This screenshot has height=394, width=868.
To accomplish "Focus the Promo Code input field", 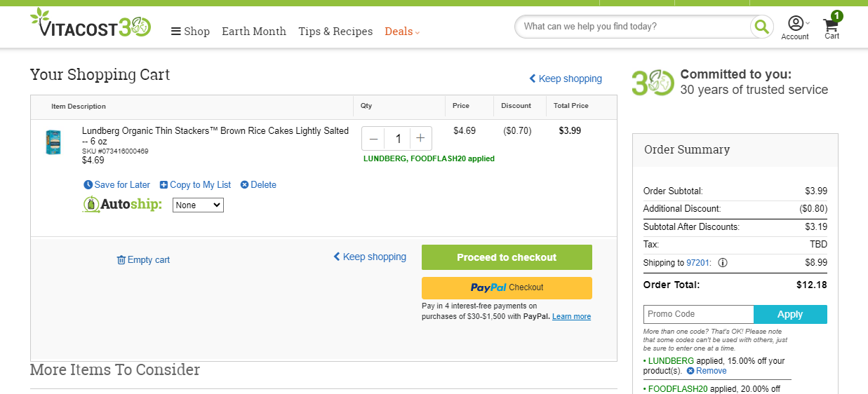I will (x=698, y=314).
